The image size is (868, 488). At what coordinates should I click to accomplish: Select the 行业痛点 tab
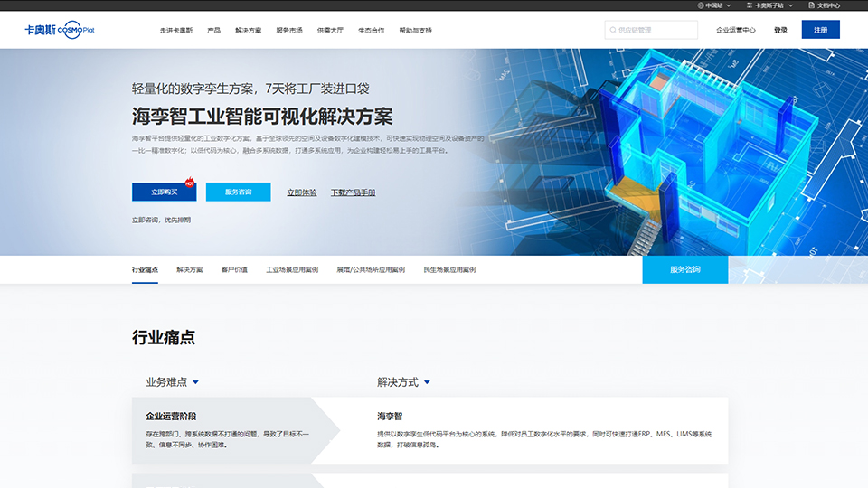pos(145,270)
